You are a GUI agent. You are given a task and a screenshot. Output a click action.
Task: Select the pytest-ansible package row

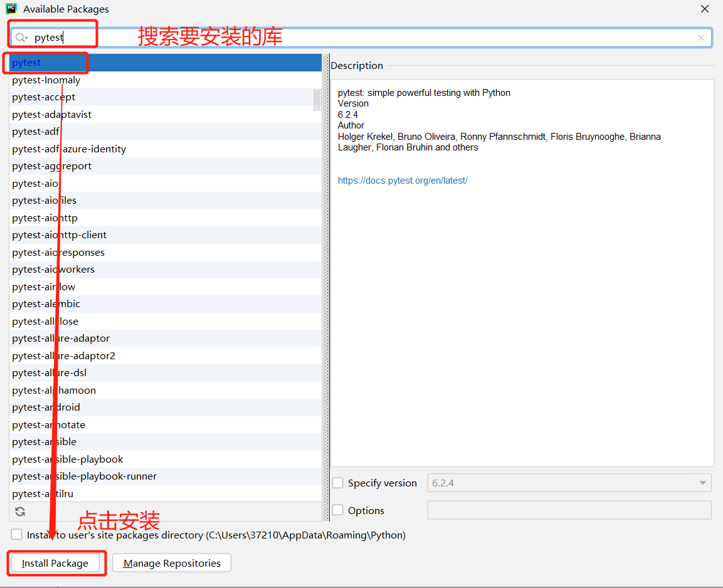click(x=165, y=442)
